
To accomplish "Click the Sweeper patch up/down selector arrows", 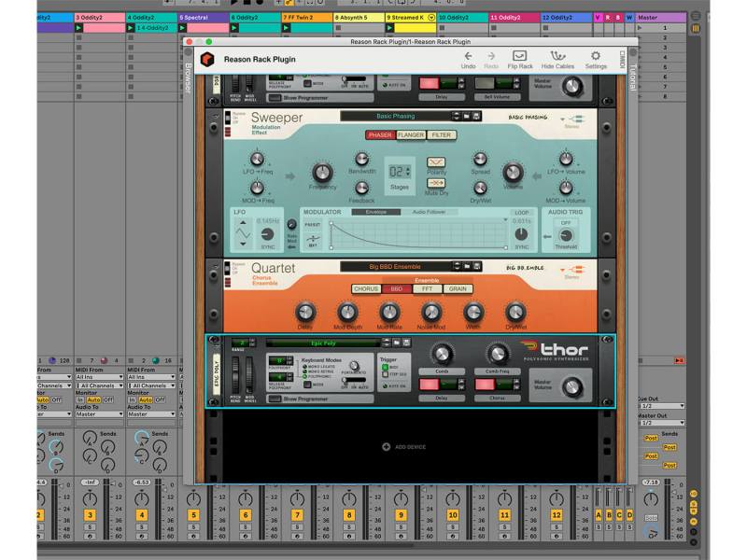I will pos(456,116).
